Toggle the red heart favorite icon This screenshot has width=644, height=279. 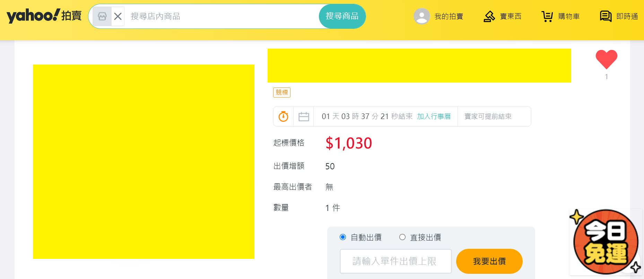tap(606, 59)
